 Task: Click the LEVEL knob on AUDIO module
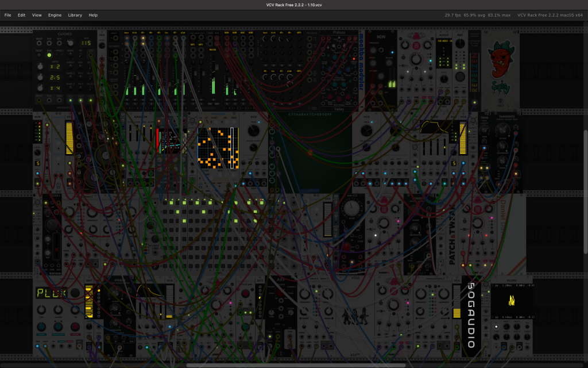(444, 79)
